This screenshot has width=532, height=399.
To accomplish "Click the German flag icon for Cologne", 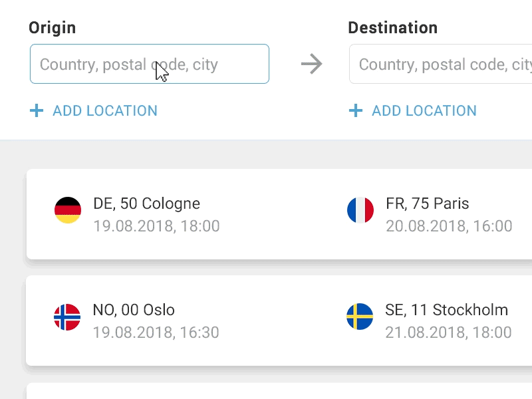I will click(68, 209).
